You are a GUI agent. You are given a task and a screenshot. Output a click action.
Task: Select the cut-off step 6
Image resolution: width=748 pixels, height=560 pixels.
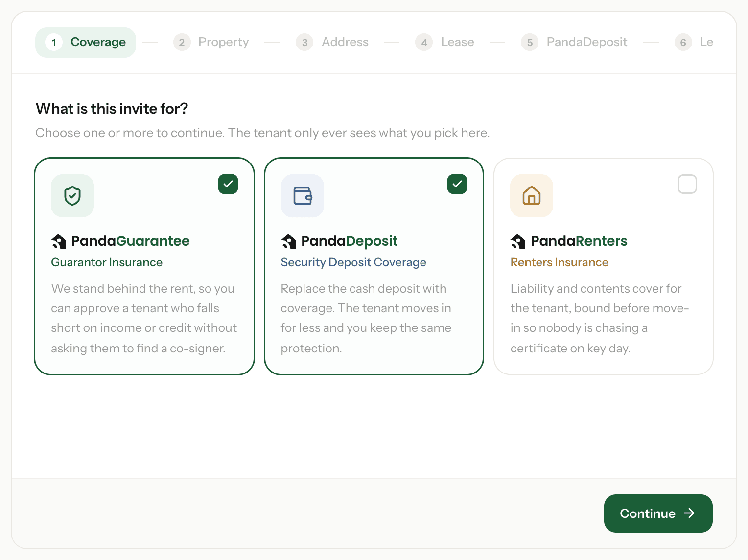pos(694,43)
